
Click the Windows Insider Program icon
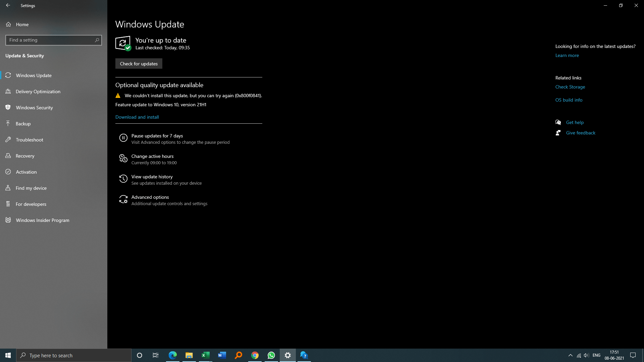pyautogui.click(x=8, y=220)
